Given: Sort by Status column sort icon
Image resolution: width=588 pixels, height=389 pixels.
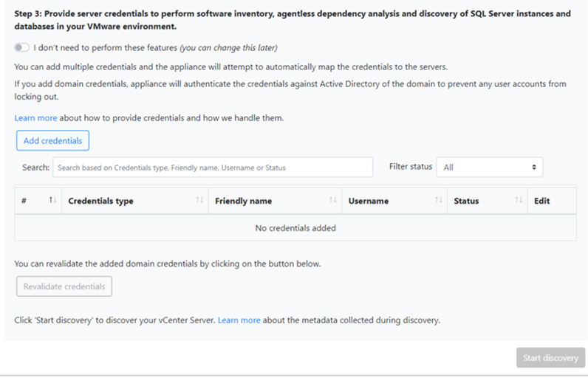Looking at the screenshot, I should click(517, 201).
